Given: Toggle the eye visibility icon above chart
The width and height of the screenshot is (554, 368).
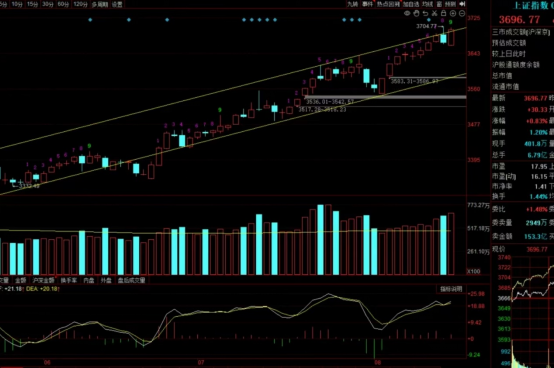Looking at the screenshot, I should click(407, 13).
